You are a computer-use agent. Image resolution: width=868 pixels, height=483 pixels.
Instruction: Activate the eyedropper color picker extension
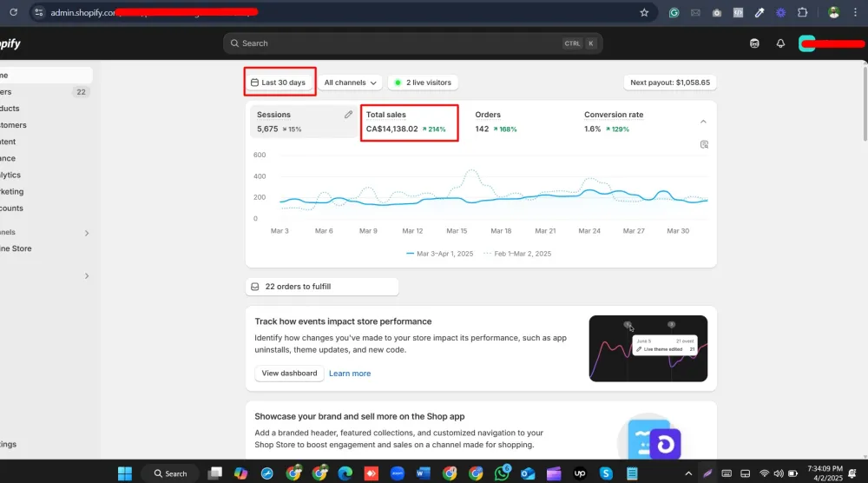759,13
